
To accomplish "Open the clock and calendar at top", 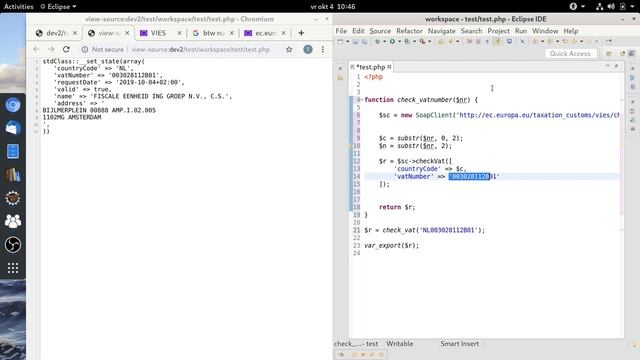I will point(333,7).
